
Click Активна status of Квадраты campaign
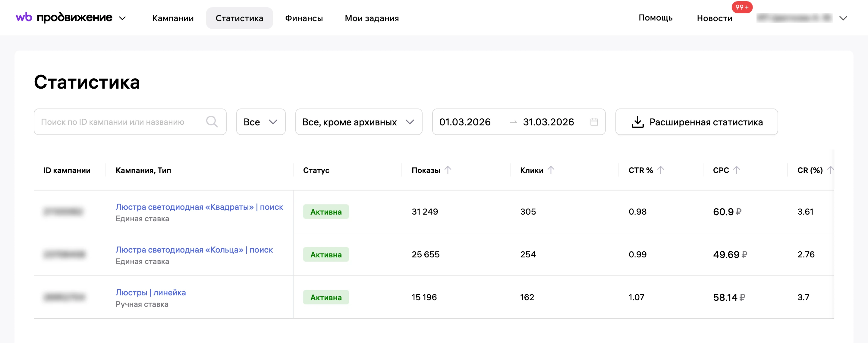326,212
